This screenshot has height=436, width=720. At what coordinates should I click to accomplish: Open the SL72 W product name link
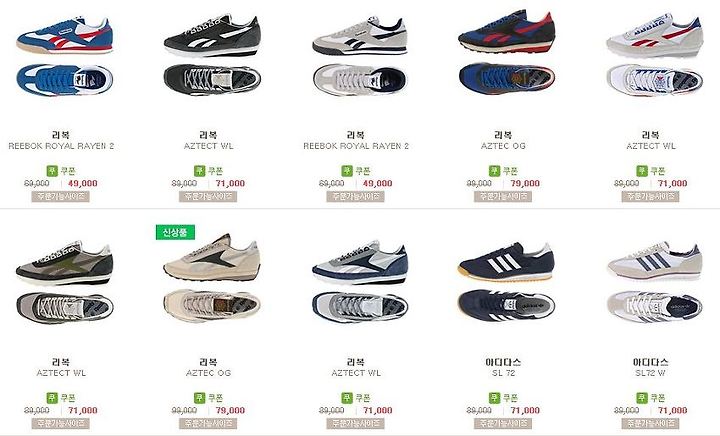click(x=651, y=373)
